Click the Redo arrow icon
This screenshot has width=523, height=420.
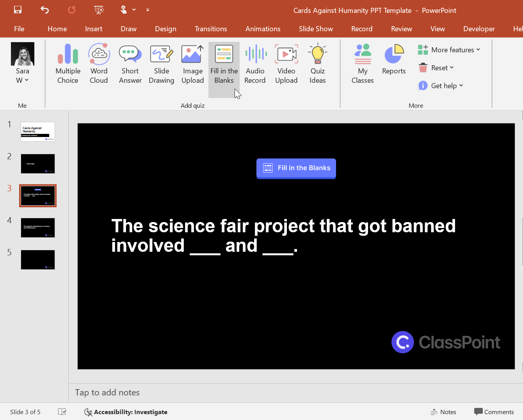(72, 10)
